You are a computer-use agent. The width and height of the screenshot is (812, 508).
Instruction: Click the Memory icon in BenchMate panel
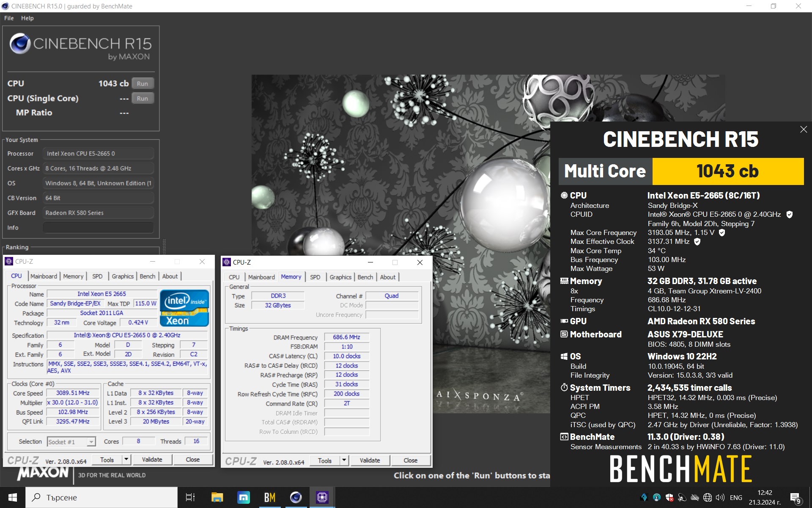point(564,281)
